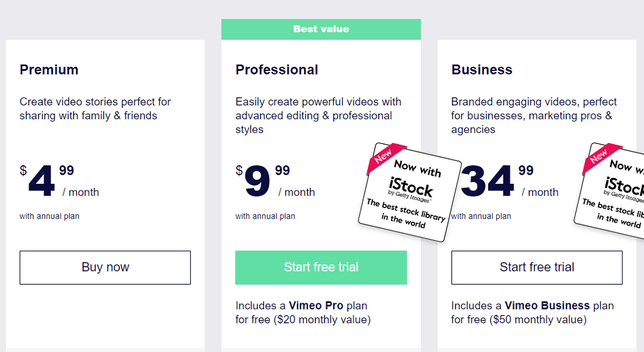Click the $4.99 per month price
The width and height of the screenshot is (644, 352).
(59, 181)
